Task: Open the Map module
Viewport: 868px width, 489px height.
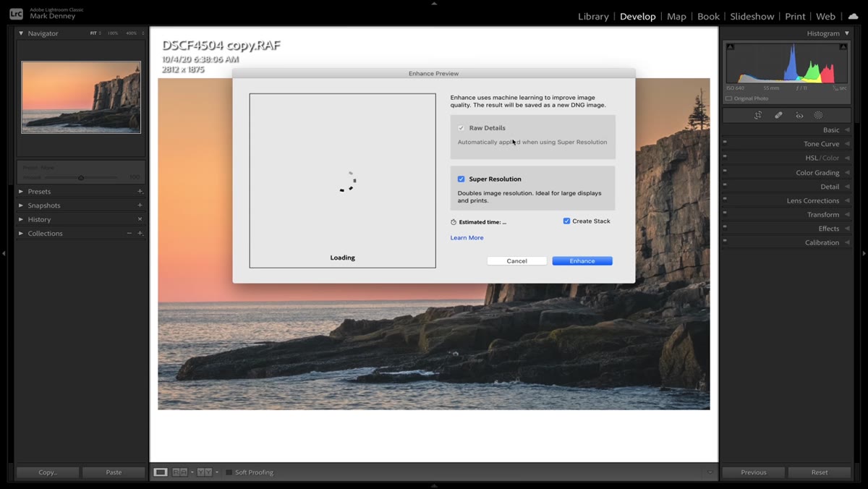Action: (676, 16)
